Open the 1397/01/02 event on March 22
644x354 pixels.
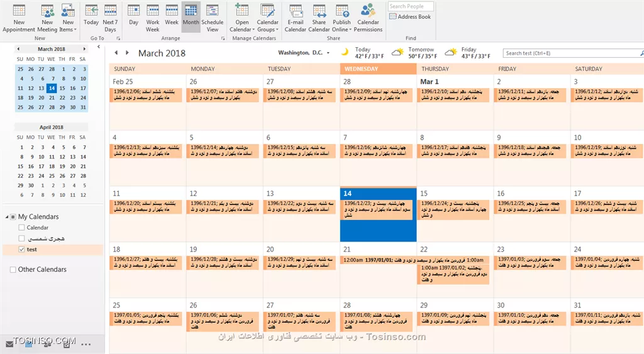(453, 274)
